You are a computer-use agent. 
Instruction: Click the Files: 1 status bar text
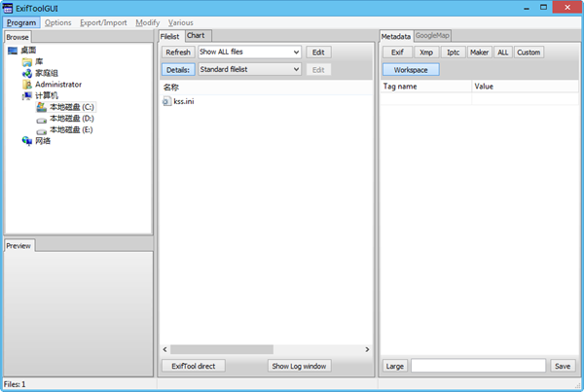(15, 384)
